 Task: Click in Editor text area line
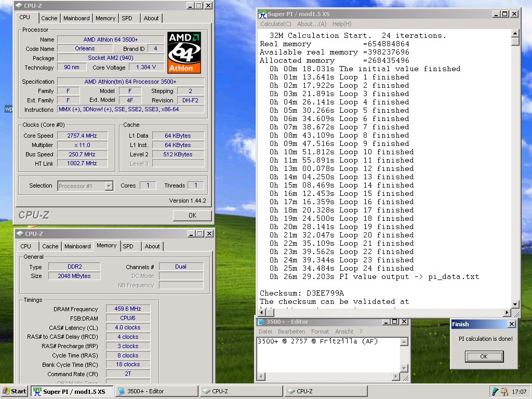[317, 341]
